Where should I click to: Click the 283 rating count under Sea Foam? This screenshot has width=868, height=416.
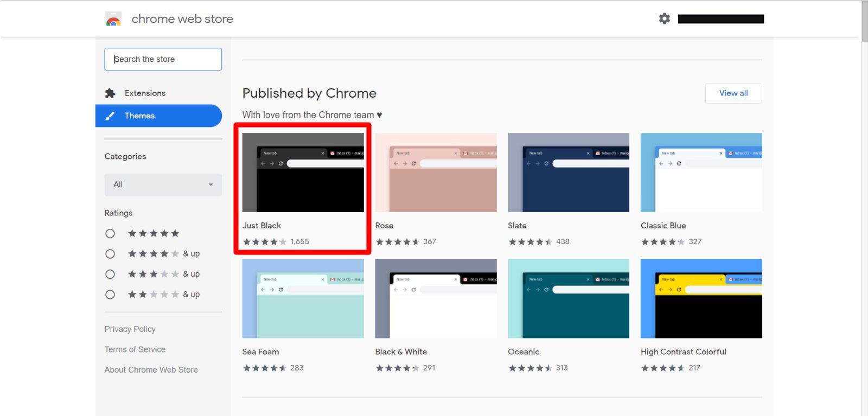(x=297, y=368)
